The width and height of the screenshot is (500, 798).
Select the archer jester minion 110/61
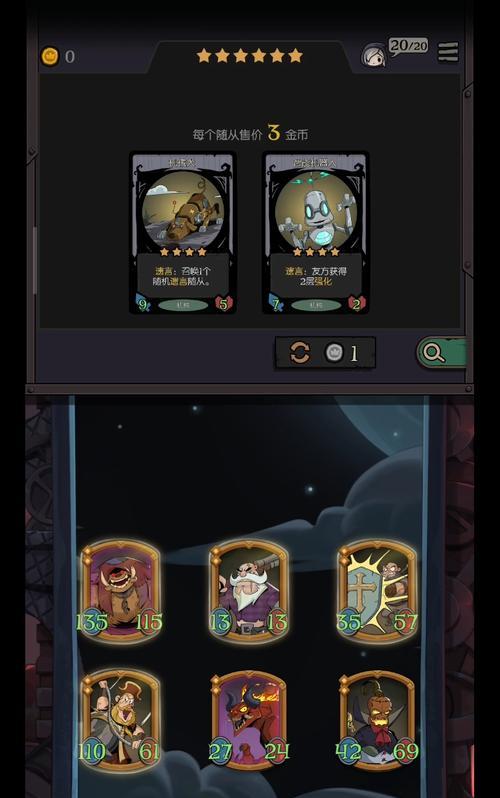pos(120,721)
